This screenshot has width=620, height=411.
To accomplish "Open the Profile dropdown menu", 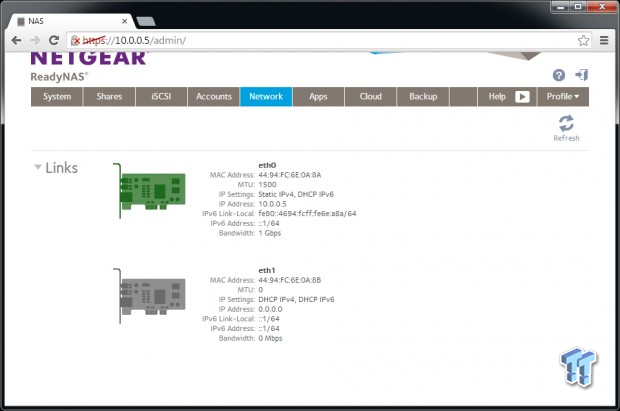I will pos(563,97).
